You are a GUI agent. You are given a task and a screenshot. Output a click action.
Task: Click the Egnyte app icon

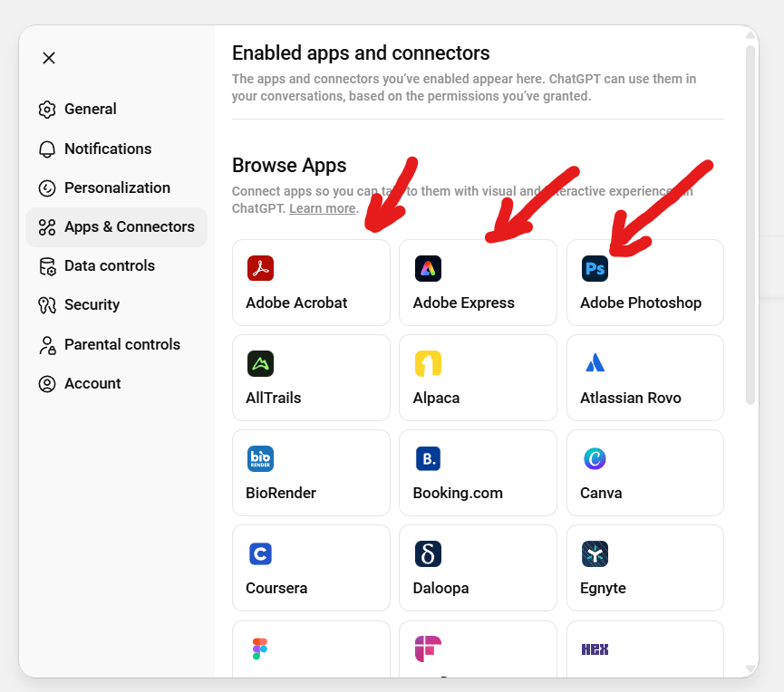pyautogui.click(x=595, y=553)
